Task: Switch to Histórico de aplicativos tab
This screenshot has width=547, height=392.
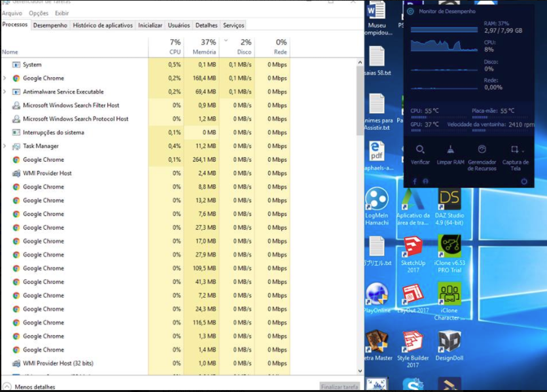Action: 103,25
